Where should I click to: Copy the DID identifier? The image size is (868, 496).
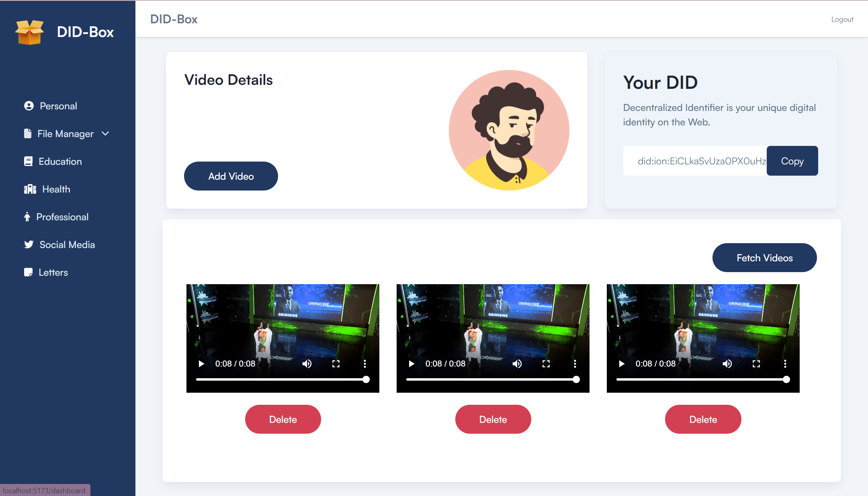click(x=792, y=161)
